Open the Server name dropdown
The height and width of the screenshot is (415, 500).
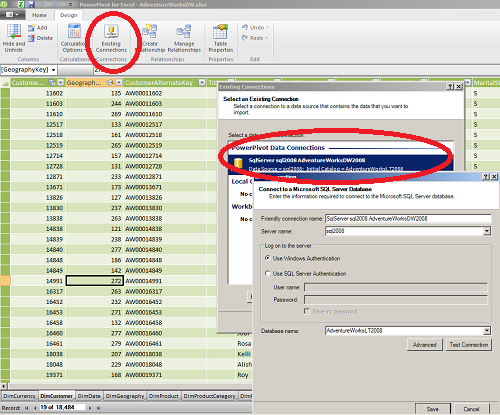(x=487, y=231)
